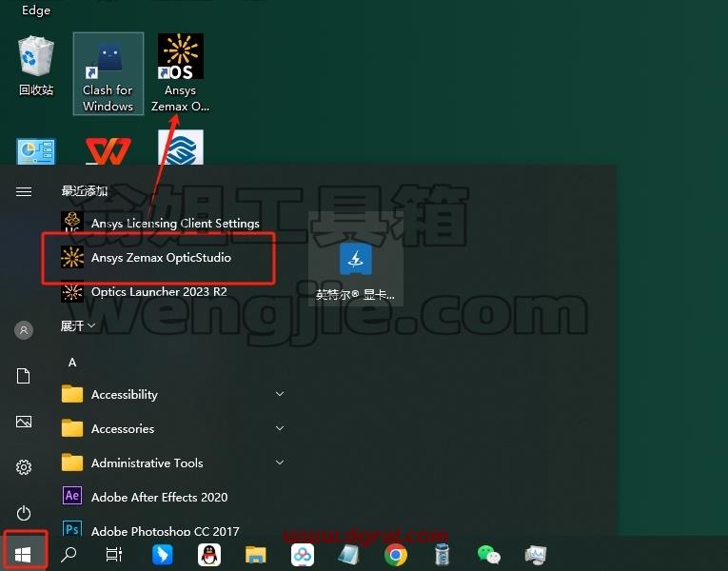Image resolution: width=728 pixels, height=571 pixels.
Task: Open File Explorer from the taskbar
Action: pyautogui.click(x=255, y=554)
